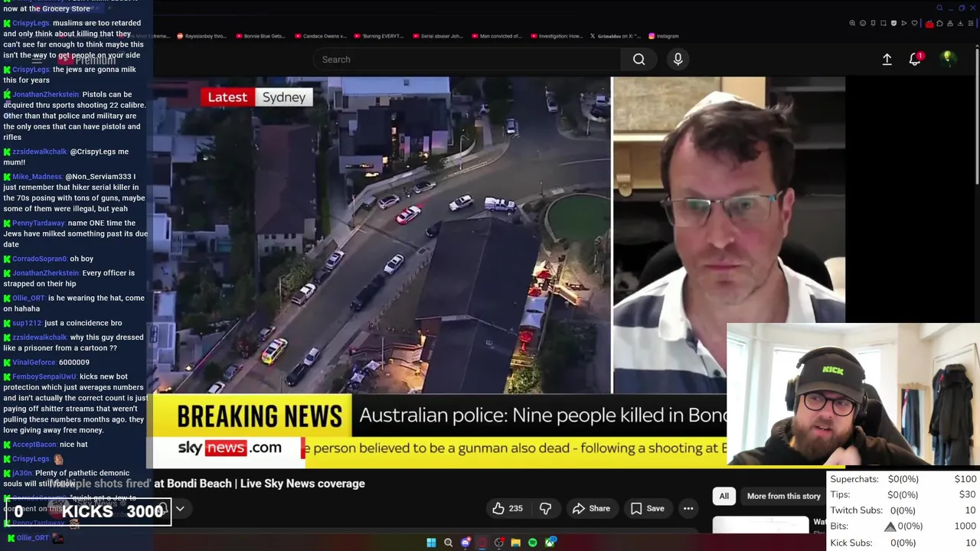Click chat username sup1212
Screen dimensions: 980x551
(x=26, y=323)
